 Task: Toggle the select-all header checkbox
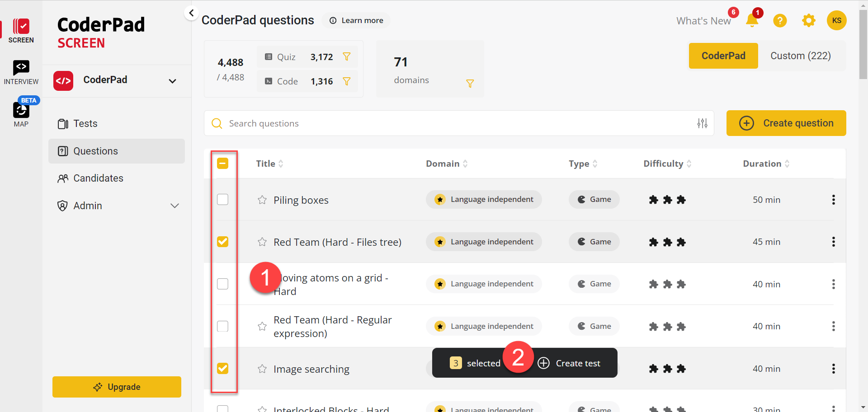tap(222, 164)
